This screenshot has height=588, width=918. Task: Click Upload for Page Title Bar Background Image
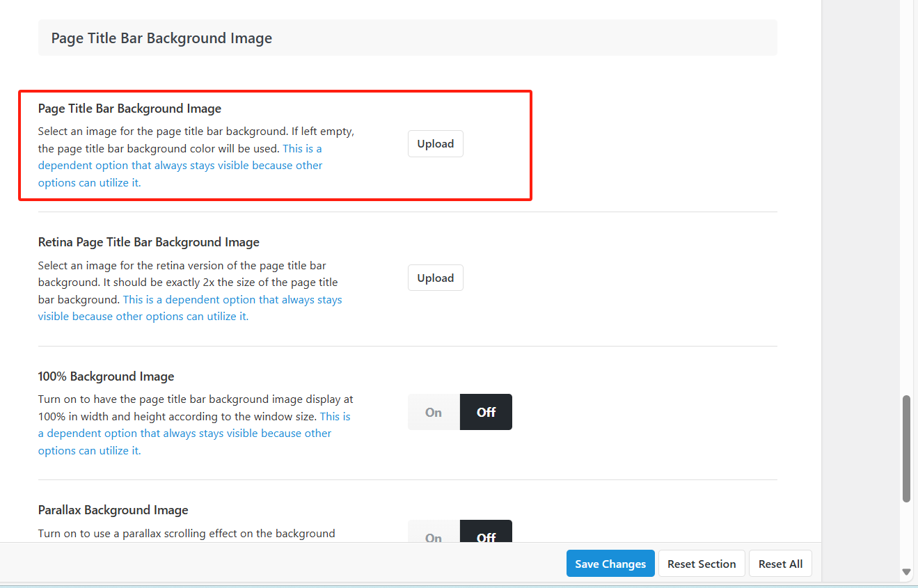[435, 144]
